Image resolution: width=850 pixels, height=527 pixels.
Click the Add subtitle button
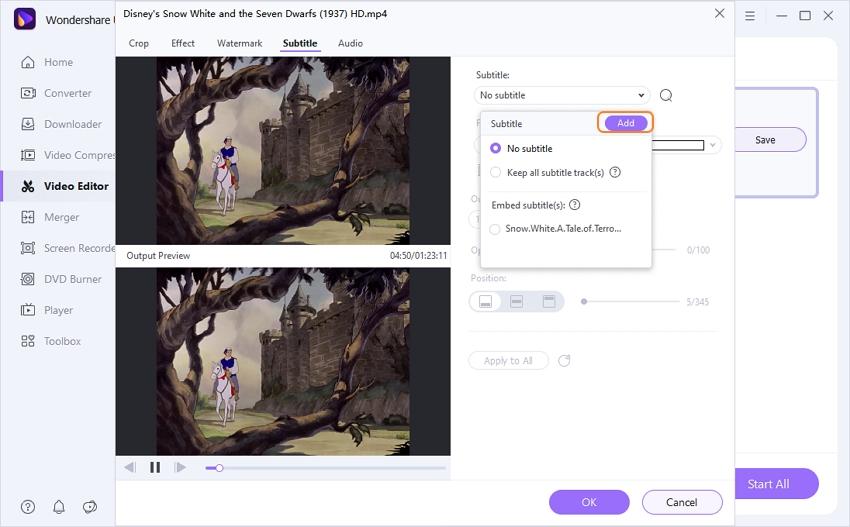(625, 123)
